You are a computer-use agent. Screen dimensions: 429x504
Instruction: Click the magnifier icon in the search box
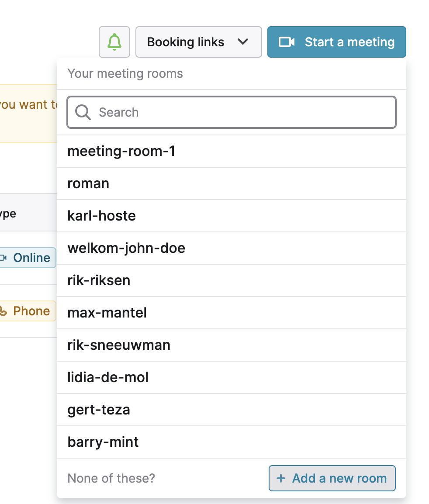coord(83,113)
